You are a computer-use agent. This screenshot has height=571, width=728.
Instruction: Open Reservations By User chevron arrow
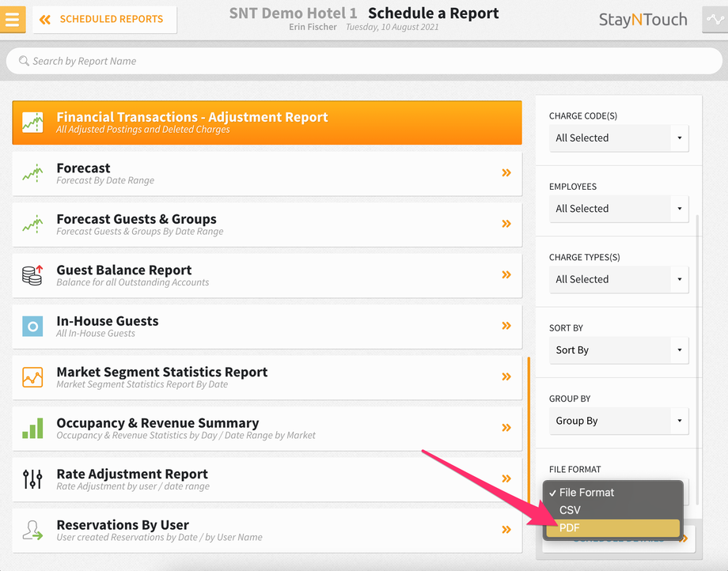[x=506, y=530]
